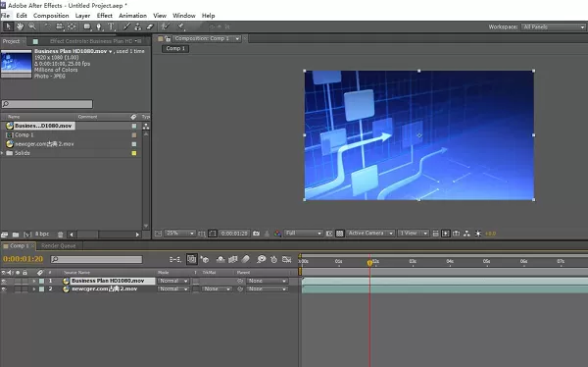Viewport: 588px width, 367px height.
Task: Enable Motion Blur for the composition
Action: pyautogui.click(x=245, y=259)
